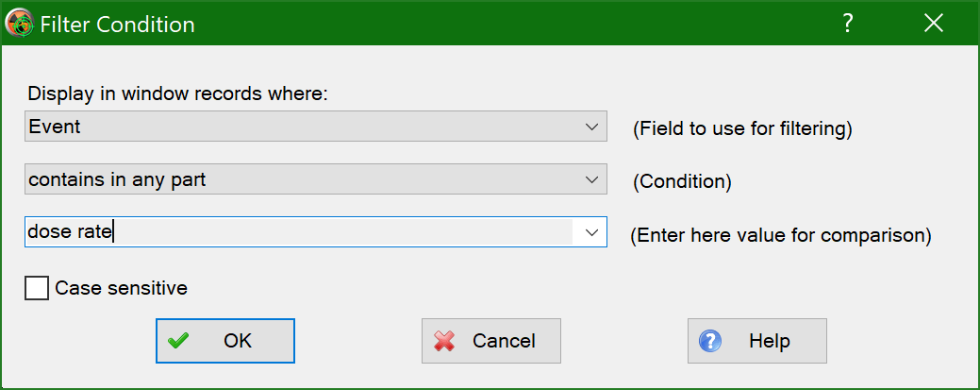The width and height of the screenshot is (980, 390).
Task: Click the 'Display in window records where' label
Action: pyautogui.click(x=178, y=94)
